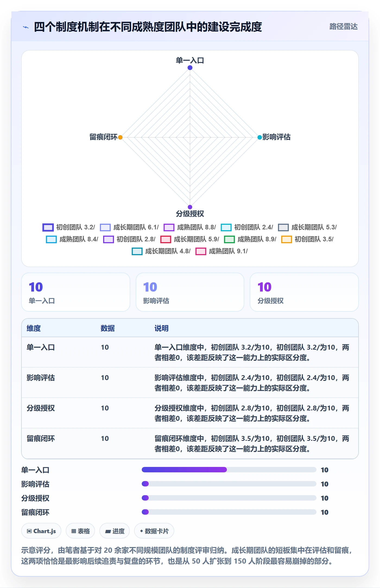
Task: Click the 说明 table column header
Action: [161, 328]
